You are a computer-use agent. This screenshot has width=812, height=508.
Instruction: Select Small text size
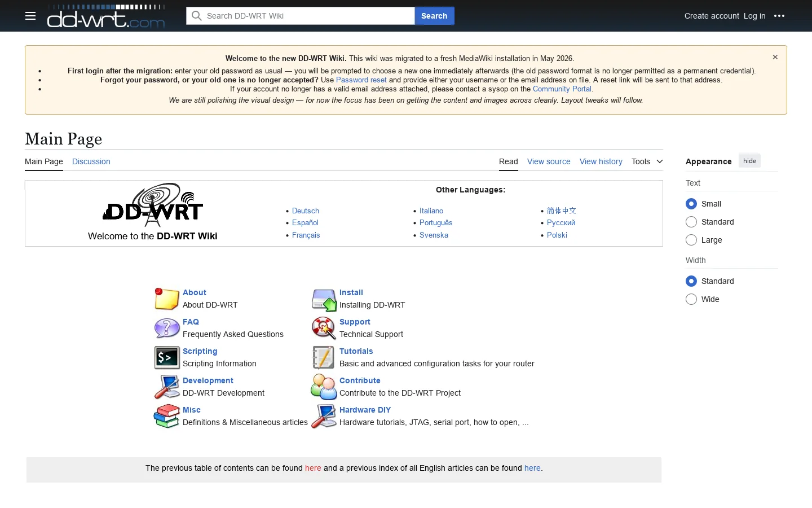(691, 204)
